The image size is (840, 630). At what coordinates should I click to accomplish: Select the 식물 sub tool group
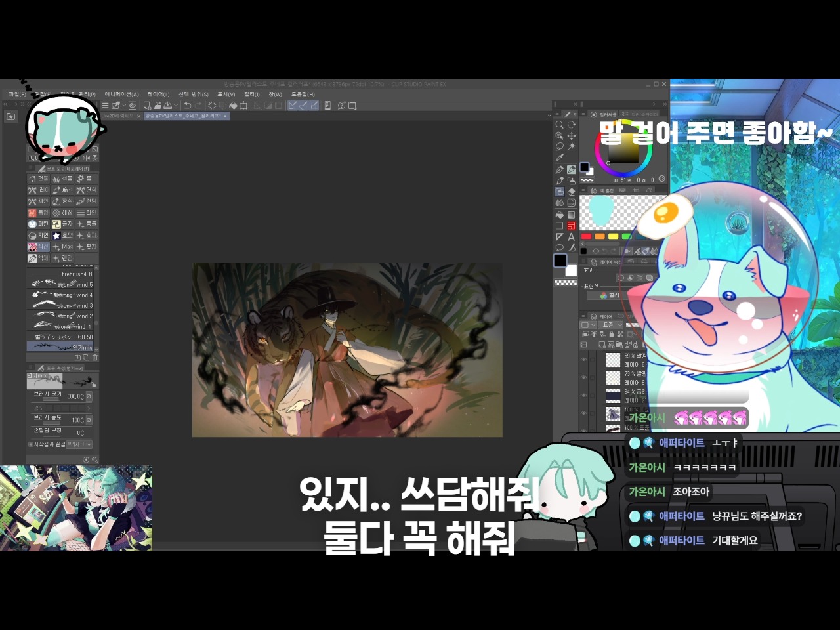click(62, 178)
